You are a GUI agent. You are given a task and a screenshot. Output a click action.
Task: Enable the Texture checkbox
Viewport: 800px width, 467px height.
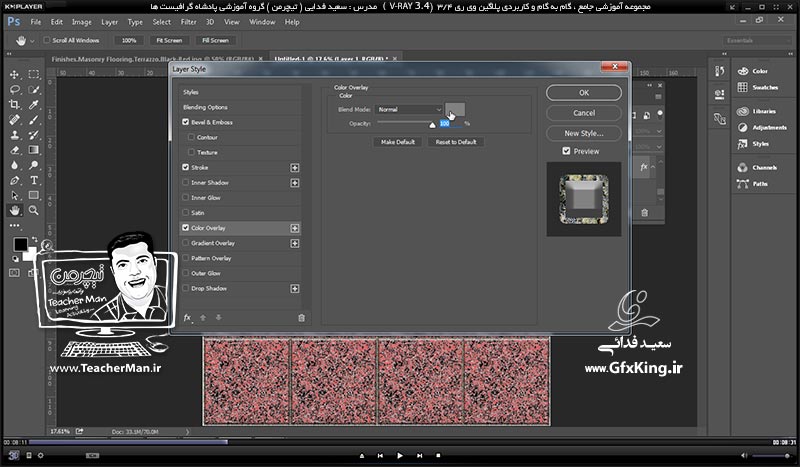(x=191, y=152)
